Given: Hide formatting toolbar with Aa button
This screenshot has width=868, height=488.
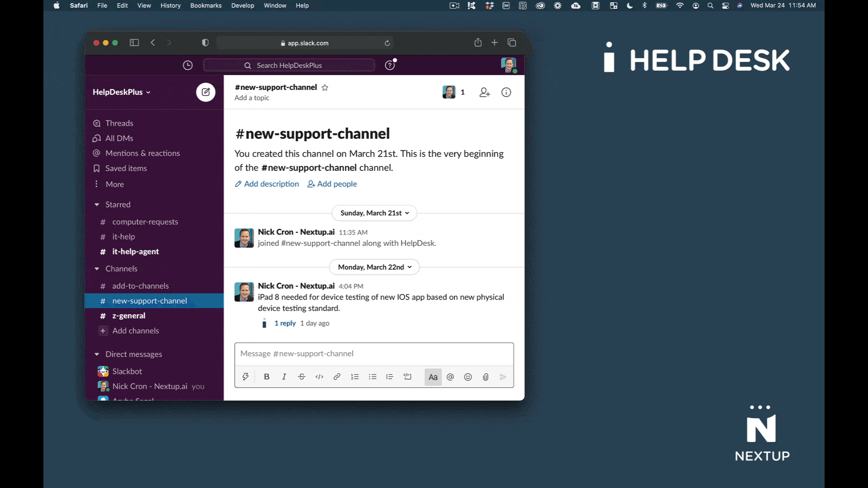Looking at the screenshot, I should (x=433, y=377).
